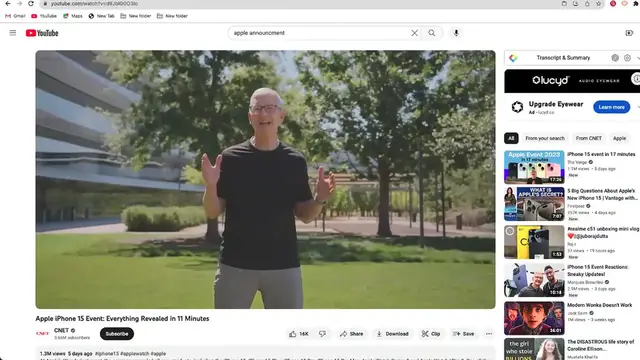This screenshot has height=360, width=640.
Task: Click the video player
Action: (265, 179)
